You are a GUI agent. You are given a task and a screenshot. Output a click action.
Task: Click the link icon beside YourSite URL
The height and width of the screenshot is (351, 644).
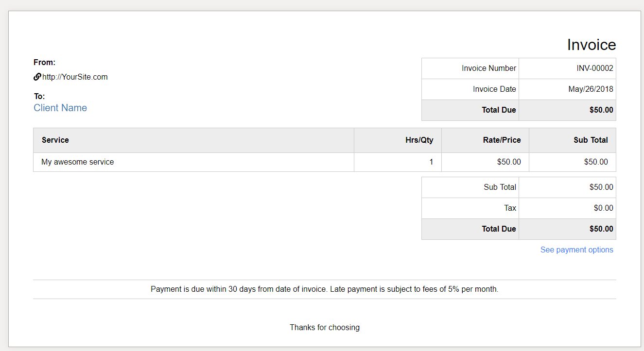point(37,77)
